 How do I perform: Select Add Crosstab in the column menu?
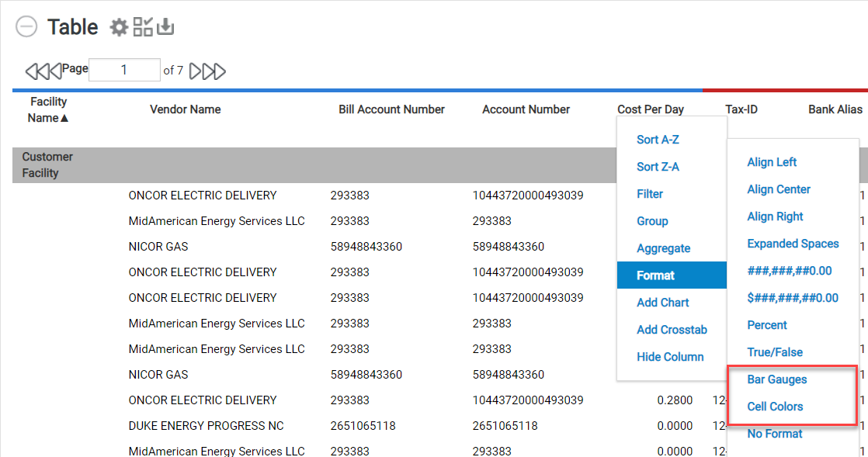[x=672, y=329]
